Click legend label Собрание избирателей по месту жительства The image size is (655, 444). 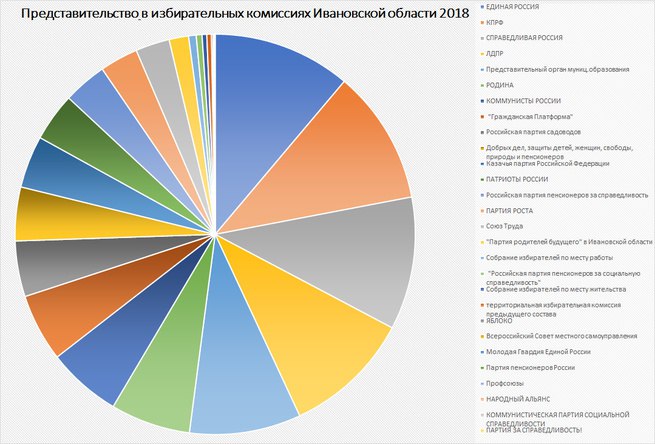tap(553, 289)
